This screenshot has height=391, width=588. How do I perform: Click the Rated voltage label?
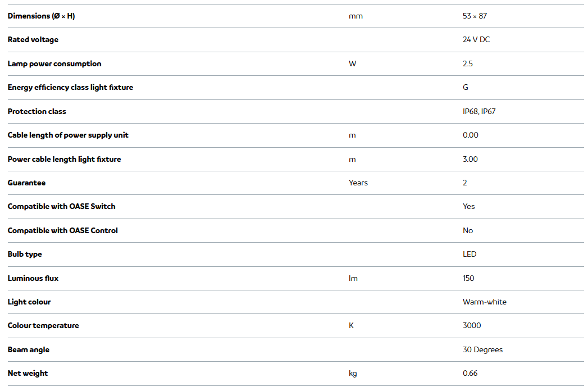click(33, 40)
